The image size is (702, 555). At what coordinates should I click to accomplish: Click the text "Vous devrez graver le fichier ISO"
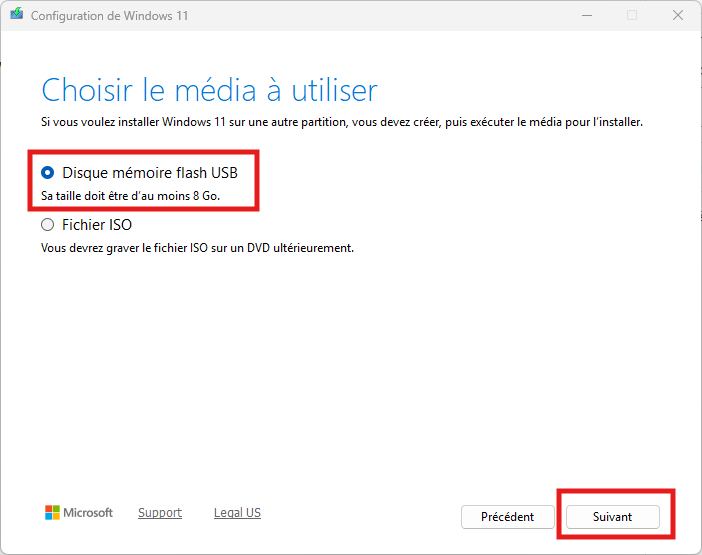tap(125, 248)
